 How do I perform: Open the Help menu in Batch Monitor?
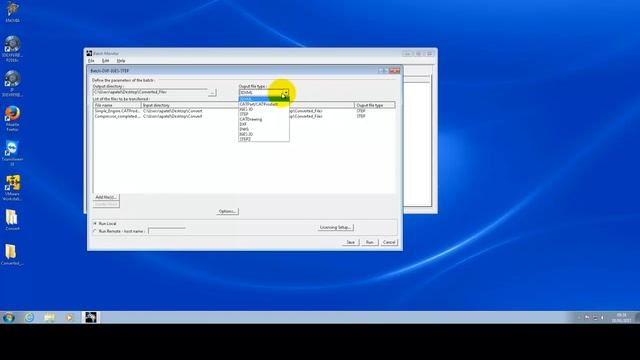(121, 60)
